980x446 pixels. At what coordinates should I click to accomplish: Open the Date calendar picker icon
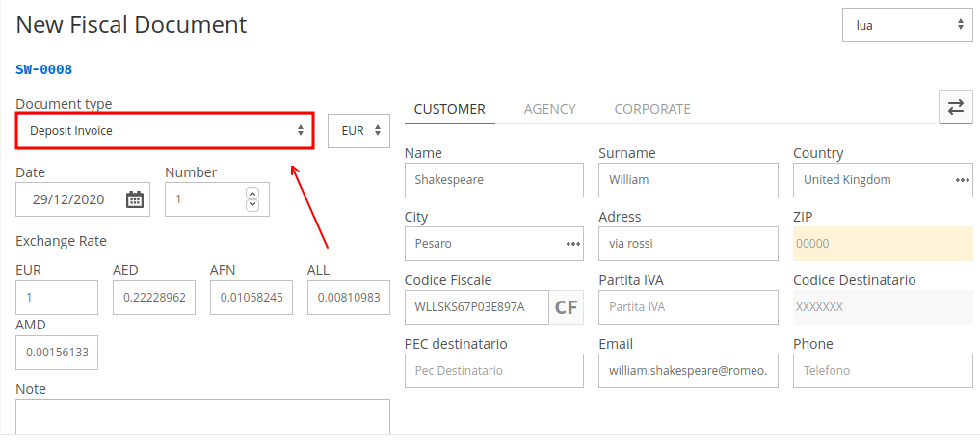pyautogui.click(x=134, y=199)
